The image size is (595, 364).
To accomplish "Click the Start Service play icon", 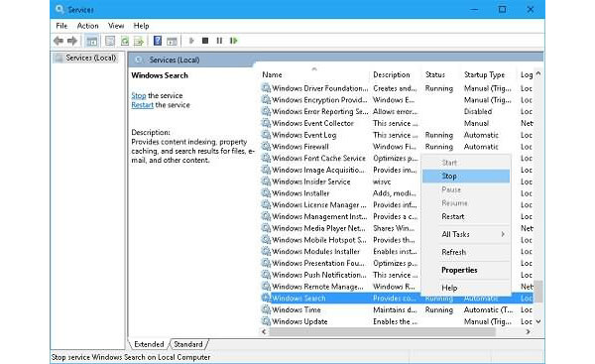I will [x=191, y=41].
